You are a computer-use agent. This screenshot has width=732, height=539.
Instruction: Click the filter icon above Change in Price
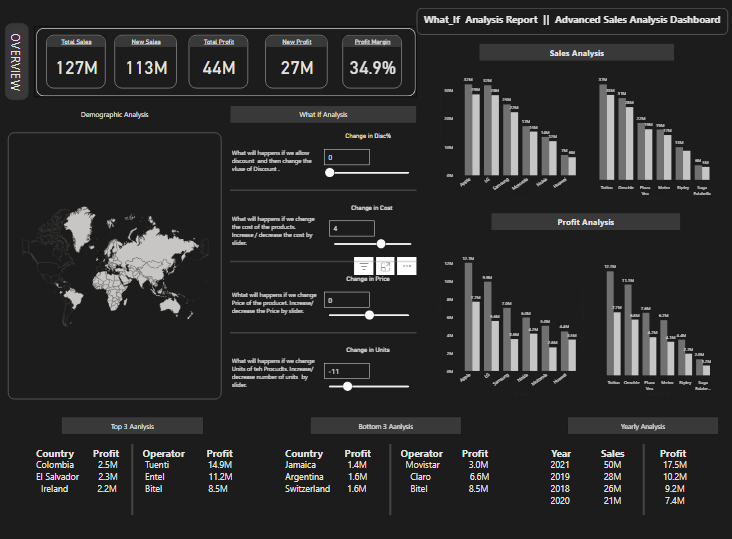(362, 266)
